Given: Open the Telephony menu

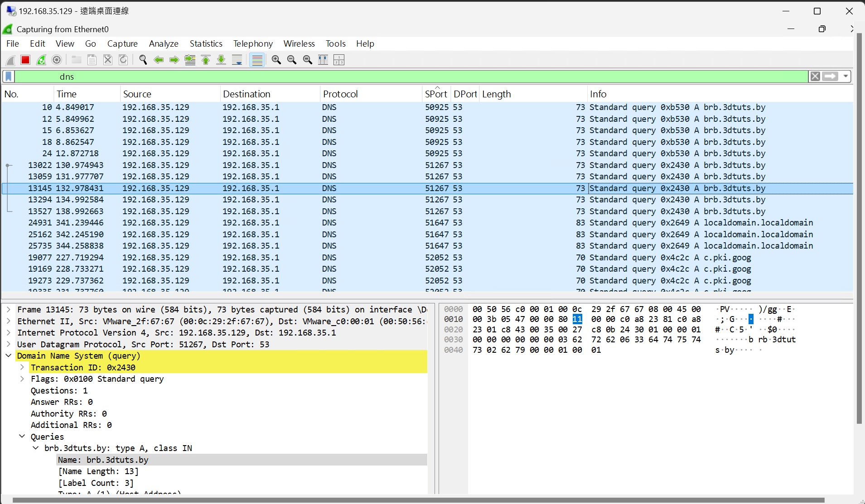Looking at the screenshot, I should click(253, 43).
